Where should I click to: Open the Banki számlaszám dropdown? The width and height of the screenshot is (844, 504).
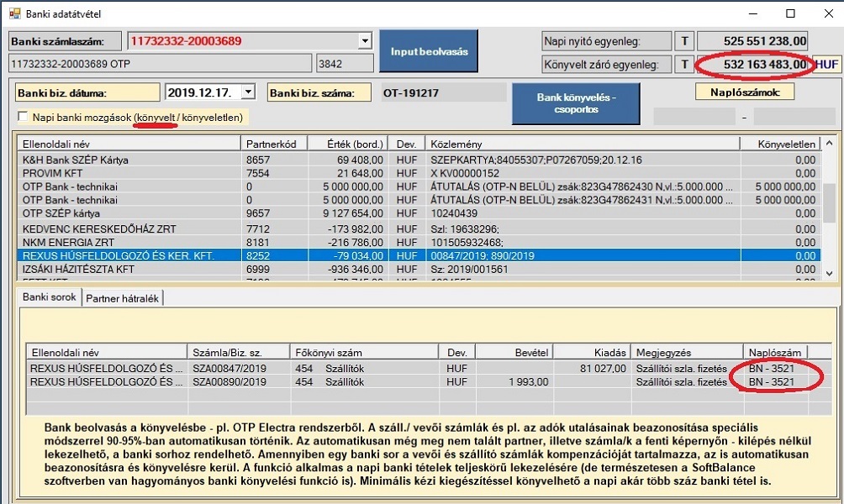[x=364, y=41]
